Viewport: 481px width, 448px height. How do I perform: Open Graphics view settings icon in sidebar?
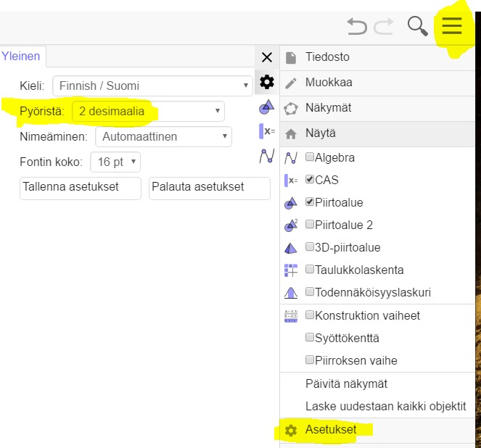point(266,107)
